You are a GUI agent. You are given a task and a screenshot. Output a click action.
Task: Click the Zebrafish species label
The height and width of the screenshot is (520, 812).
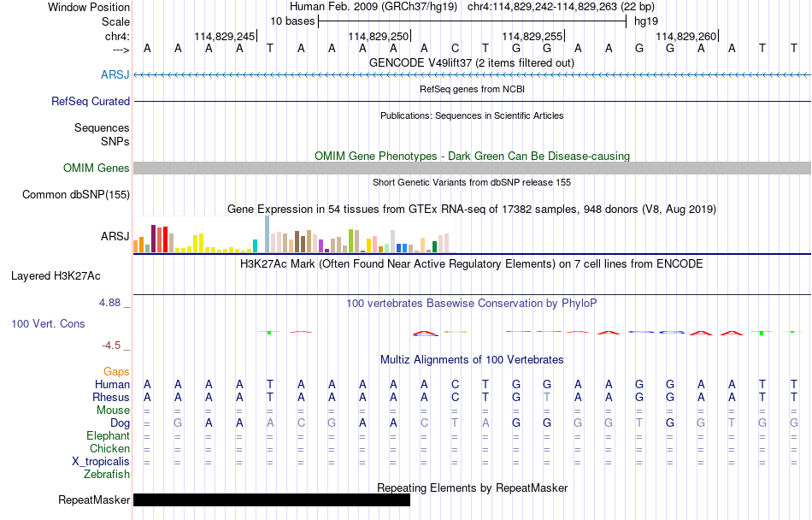click(107, 475)
